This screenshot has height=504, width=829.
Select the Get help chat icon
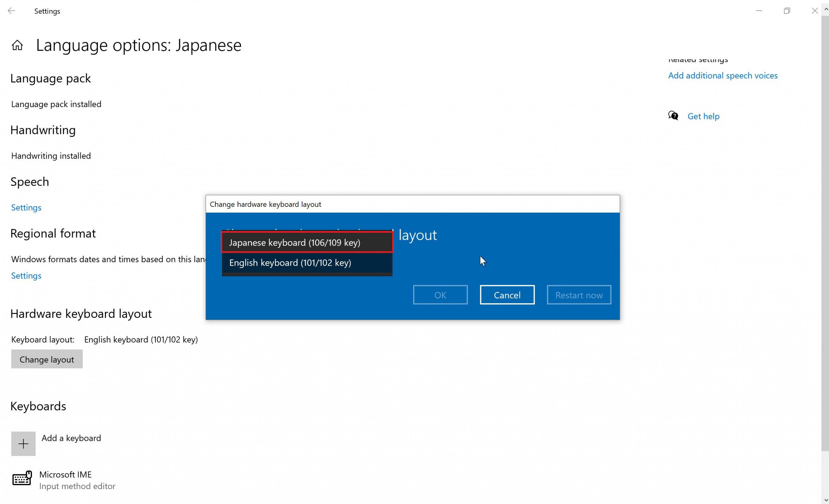click(673, 116)
